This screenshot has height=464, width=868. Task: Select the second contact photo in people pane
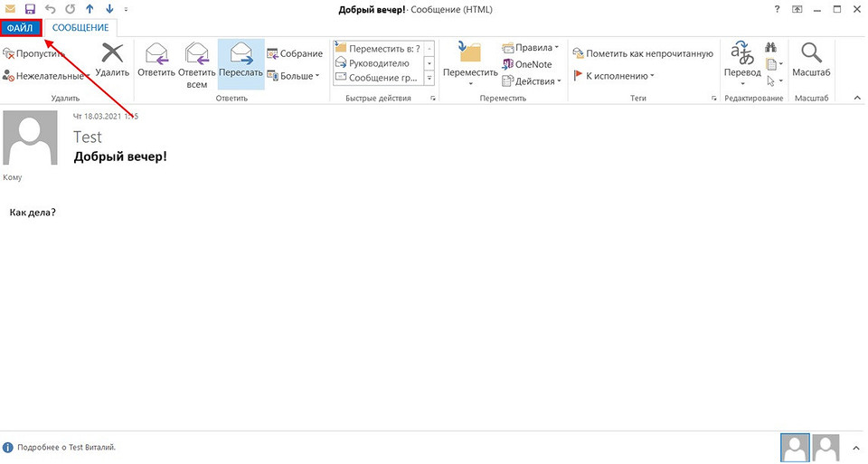(x=826, y=448)
